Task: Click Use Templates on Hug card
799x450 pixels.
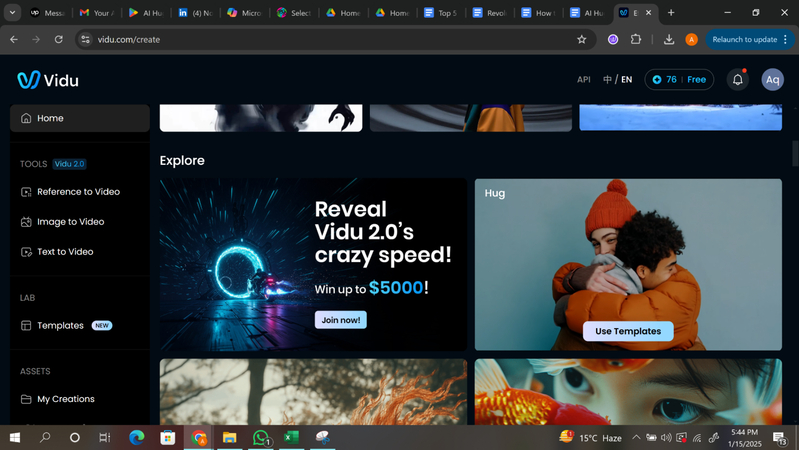Action: pyautogui.click(x=628, y=331)
